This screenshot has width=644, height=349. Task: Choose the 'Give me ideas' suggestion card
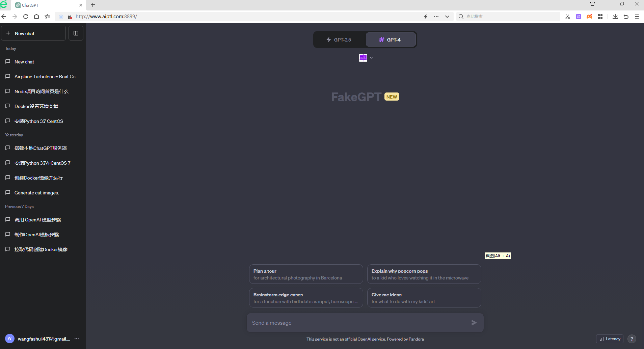click(x=424, y=298)
